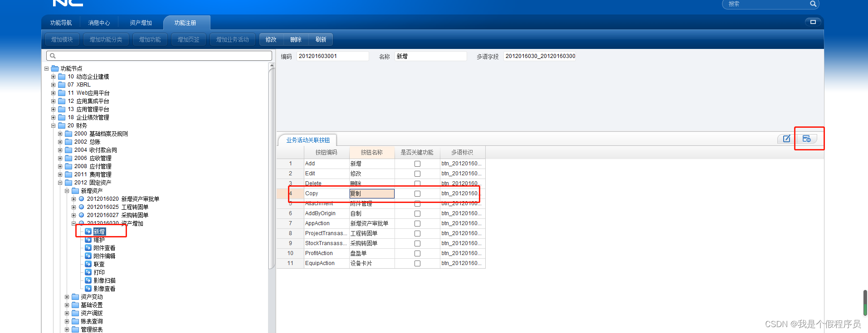Switch to the 资产增加 tab

(x=141, y=23)
